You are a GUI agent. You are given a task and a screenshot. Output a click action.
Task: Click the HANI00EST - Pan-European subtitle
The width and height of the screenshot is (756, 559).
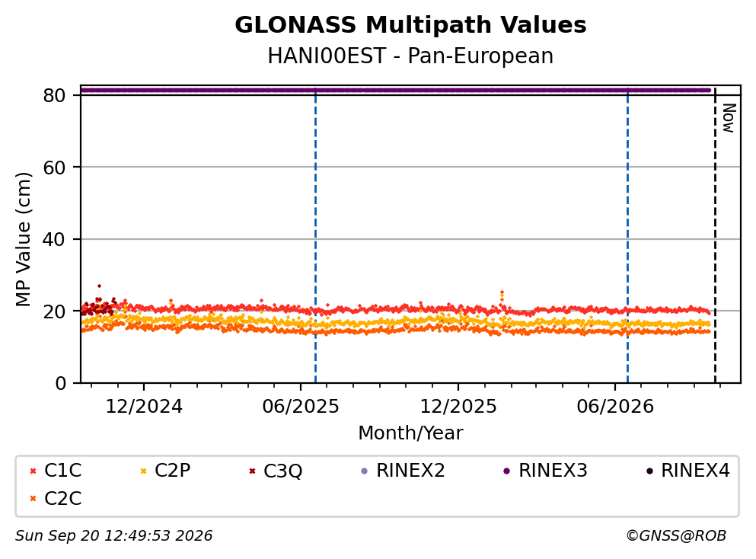click(410, 56)
